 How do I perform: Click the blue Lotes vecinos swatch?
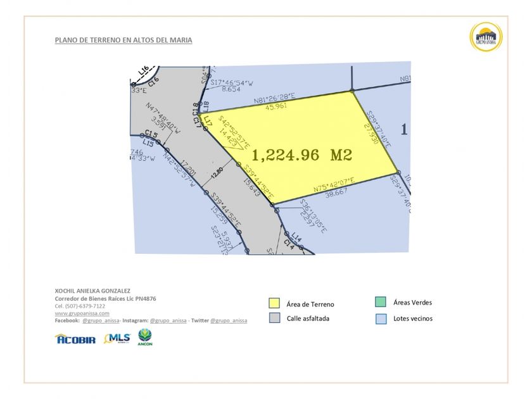click(381, 319)
